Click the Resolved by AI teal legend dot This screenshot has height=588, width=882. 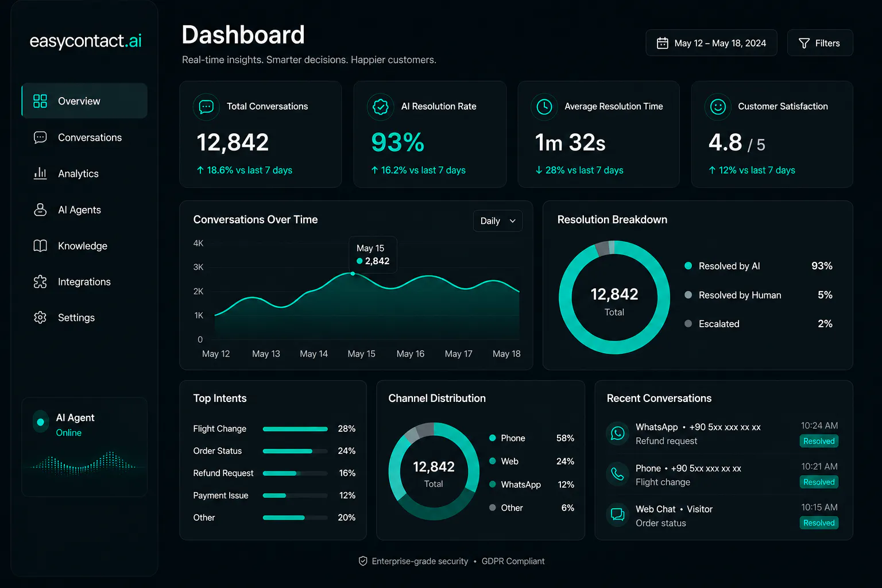pyautogui.click(x=688, y=266)
